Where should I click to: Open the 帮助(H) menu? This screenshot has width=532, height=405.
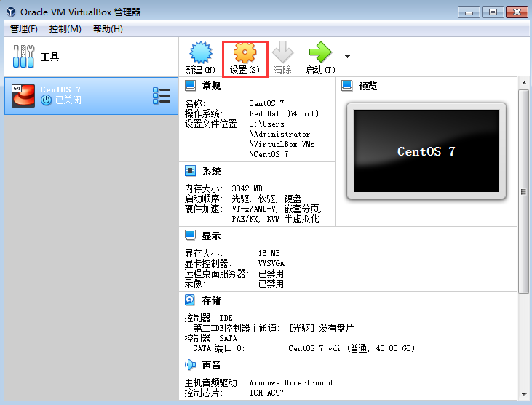108,29
